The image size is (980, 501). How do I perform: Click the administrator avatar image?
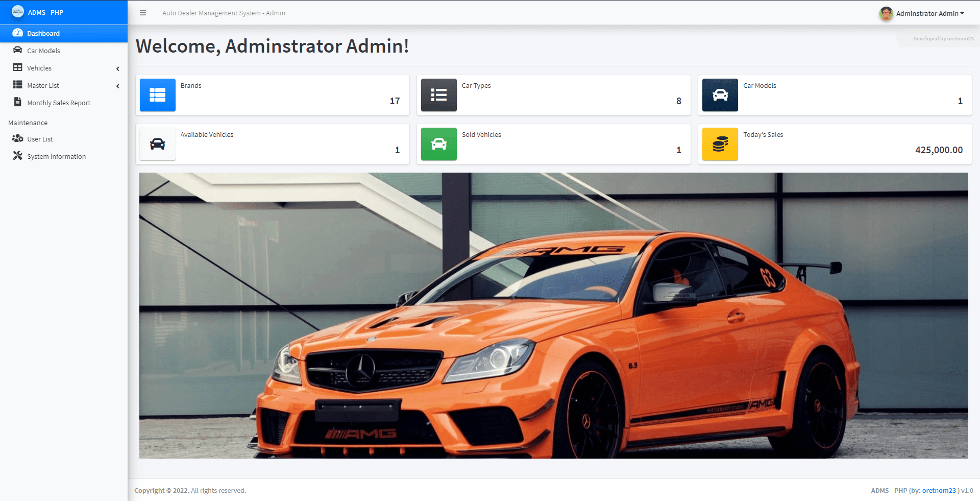coord(886,13)
